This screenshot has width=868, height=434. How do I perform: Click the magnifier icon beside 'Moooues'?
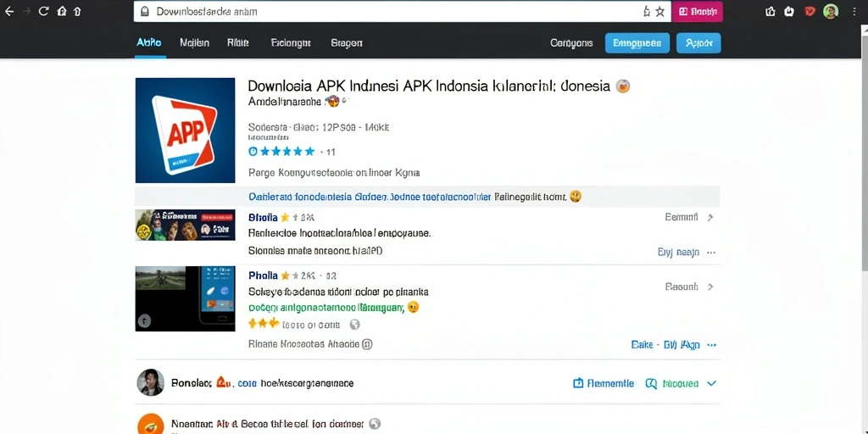[x=651, y=383]
